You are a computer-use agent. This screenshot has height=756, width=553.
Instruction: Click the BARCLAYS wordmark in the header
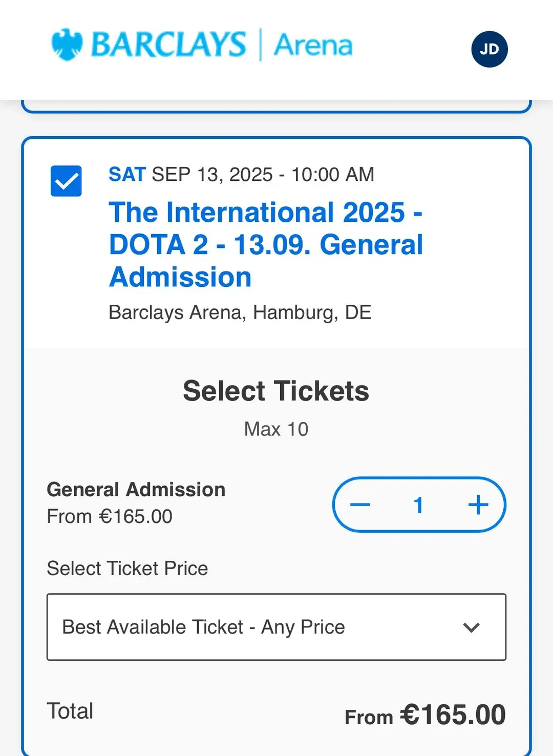click(168, 45)
